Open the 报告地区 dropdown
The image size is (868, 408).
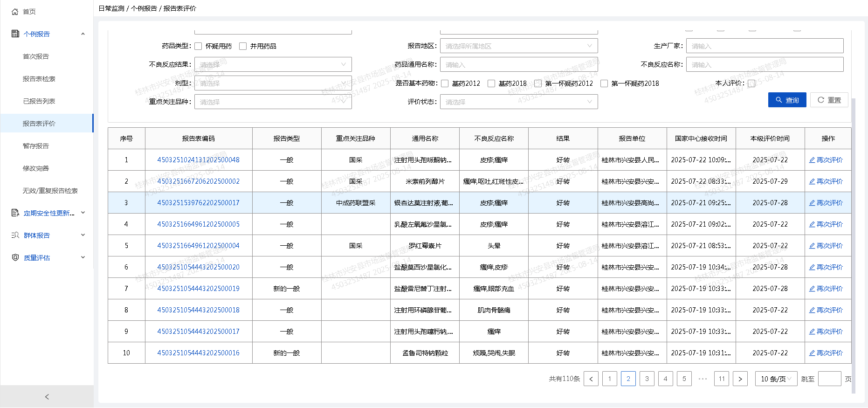pyautogui.click(x=518, y=46)
